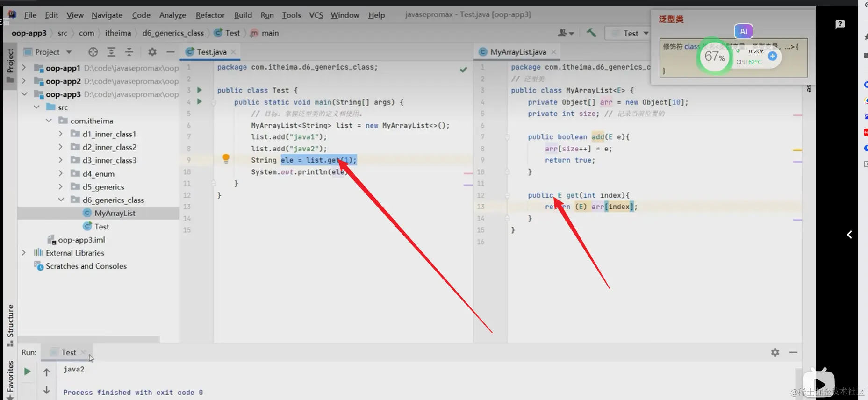Close the Test.java tab
Viewport: 868px width, 400px height.
tap(233, 52)
